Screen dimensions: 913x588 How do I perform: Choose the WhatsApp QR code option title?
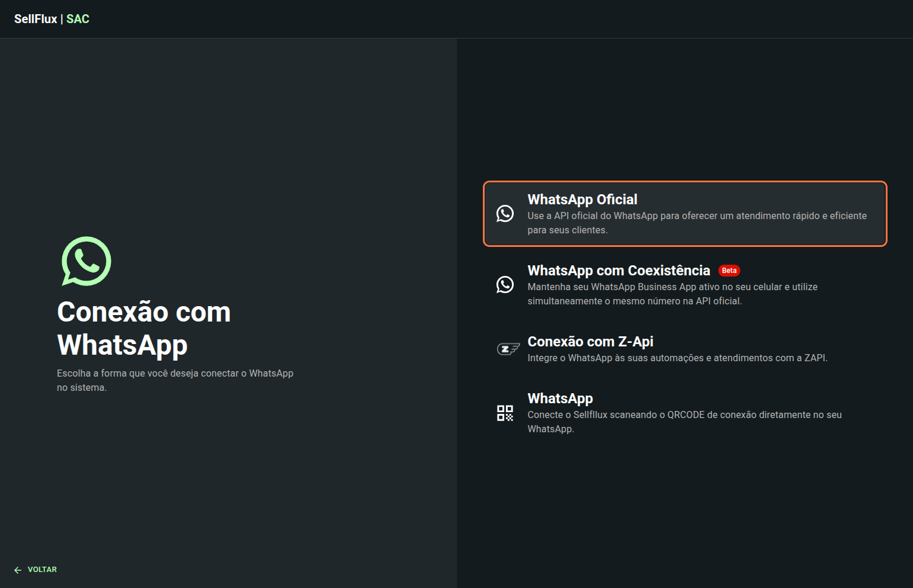[560, 399]
